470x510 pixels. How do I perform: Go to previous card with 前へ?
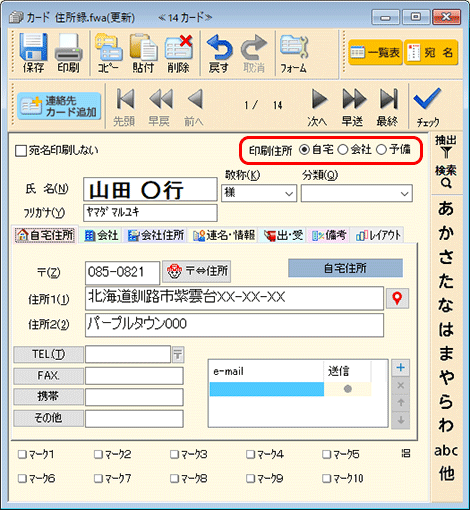pyautogui.click(x=195, y=99)
